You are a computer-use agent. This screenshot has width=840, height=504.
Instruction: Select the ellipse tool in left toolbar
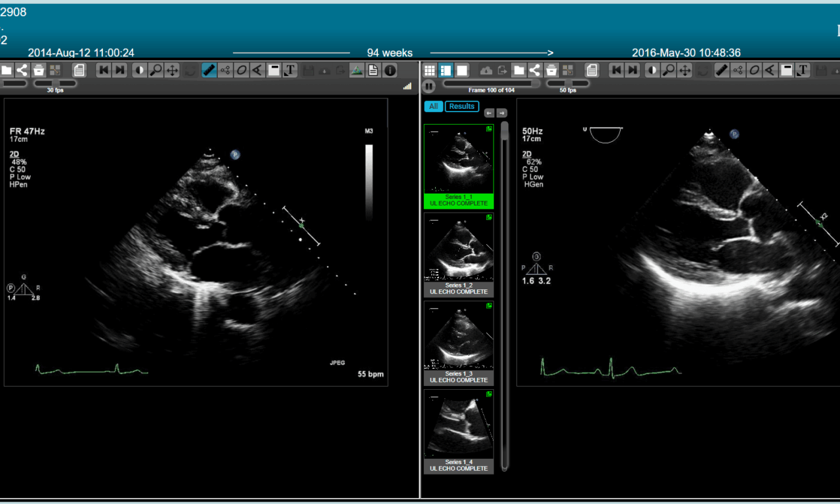[x=241, y=70]
